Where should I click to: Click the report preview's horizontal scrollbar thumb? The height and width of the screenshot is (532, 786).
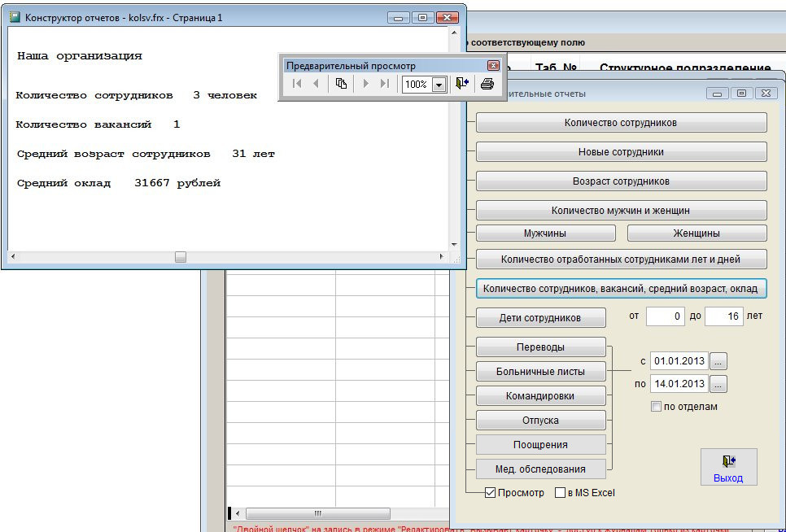pyautogui.click(x=181, y=257)
